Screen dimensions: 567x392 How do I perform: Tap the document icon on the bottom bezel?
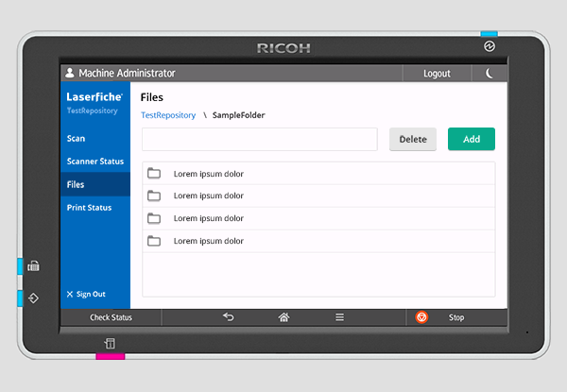click(x=110, y=343)
